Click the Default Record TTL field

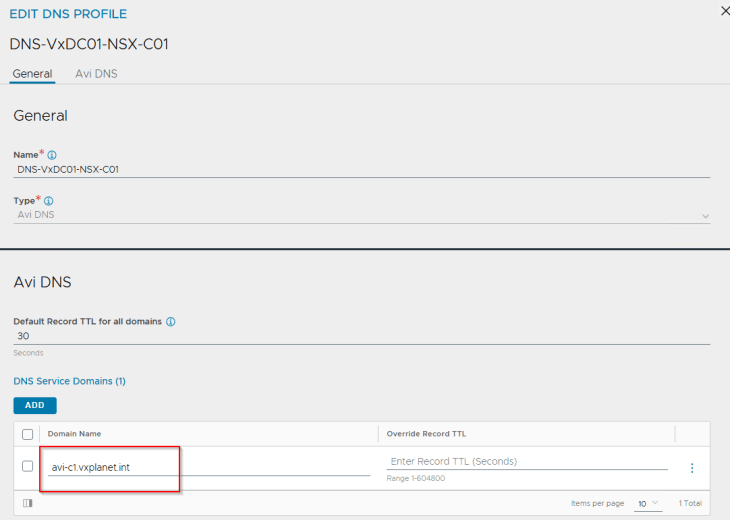[x=360, y=337]
